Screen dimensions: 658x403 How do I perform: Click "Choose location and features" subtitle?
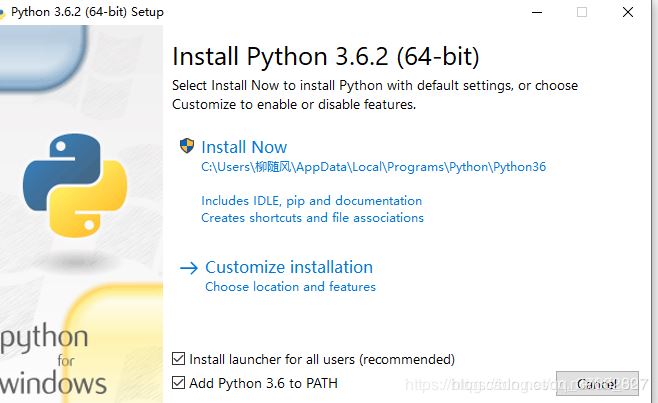(x=290, y=287)
